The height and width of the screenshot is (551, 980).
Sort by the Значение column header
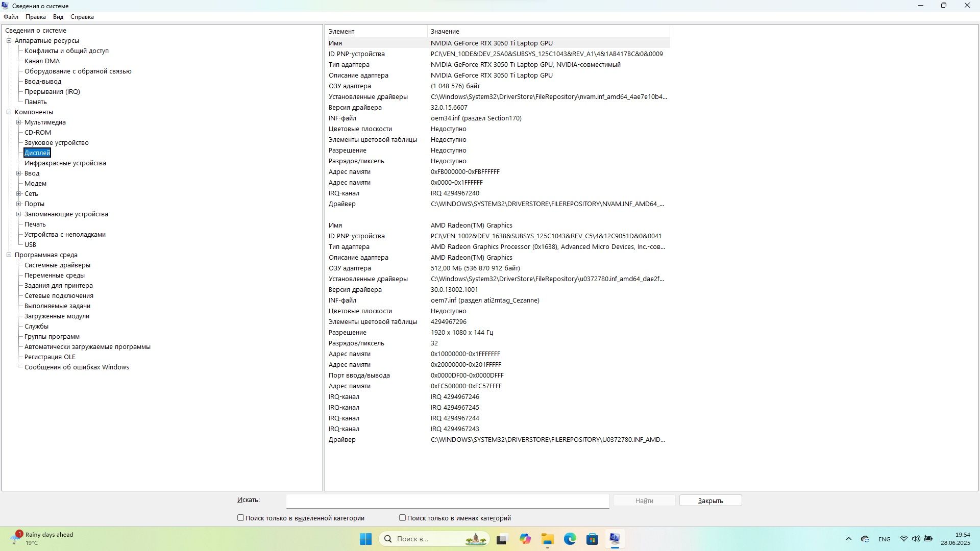coord(549,32)
